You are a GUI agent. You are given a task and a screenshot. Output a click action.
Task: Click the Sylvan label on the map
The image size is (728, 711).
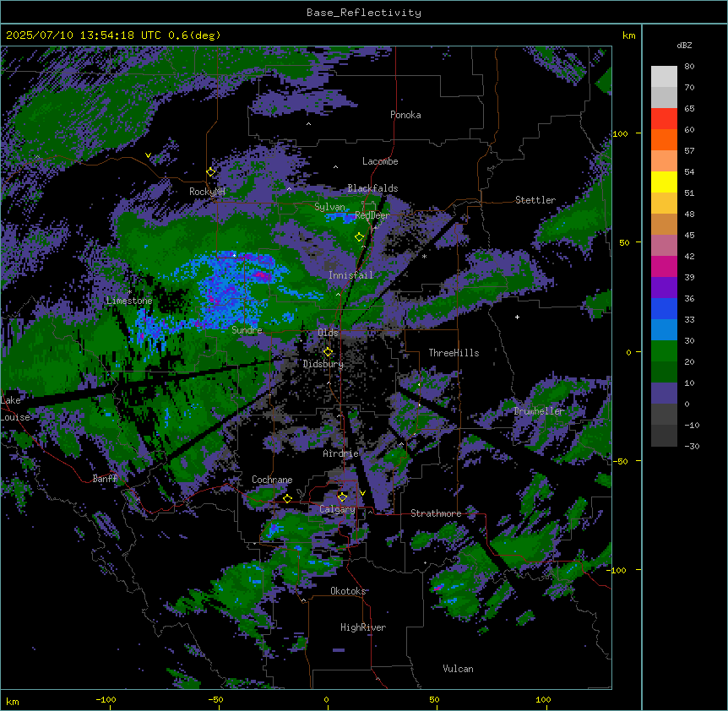coord(329,207)
